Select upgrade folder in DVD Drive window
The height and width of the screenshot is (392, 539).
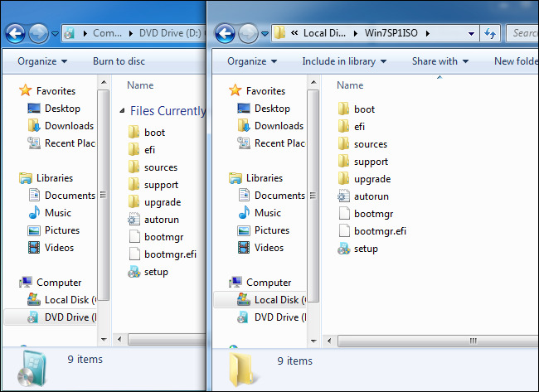[x=155, y=202]
